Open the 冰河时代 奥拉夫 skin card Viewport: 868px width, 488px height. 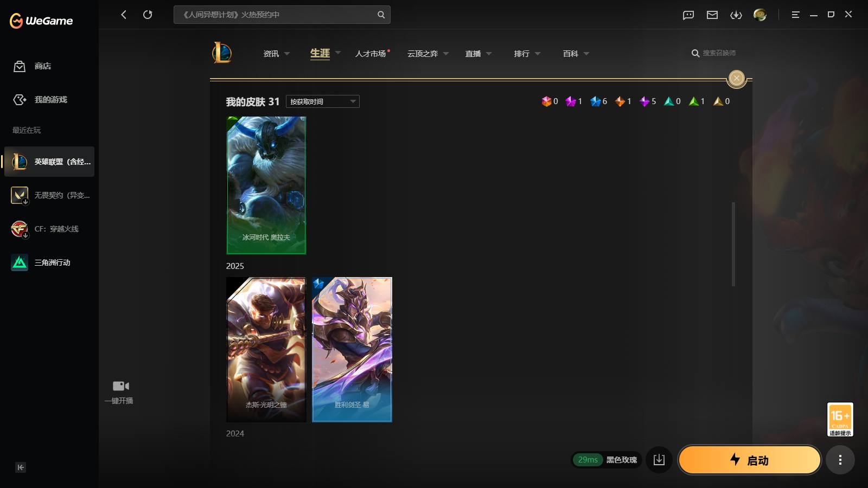pos(266,185)
